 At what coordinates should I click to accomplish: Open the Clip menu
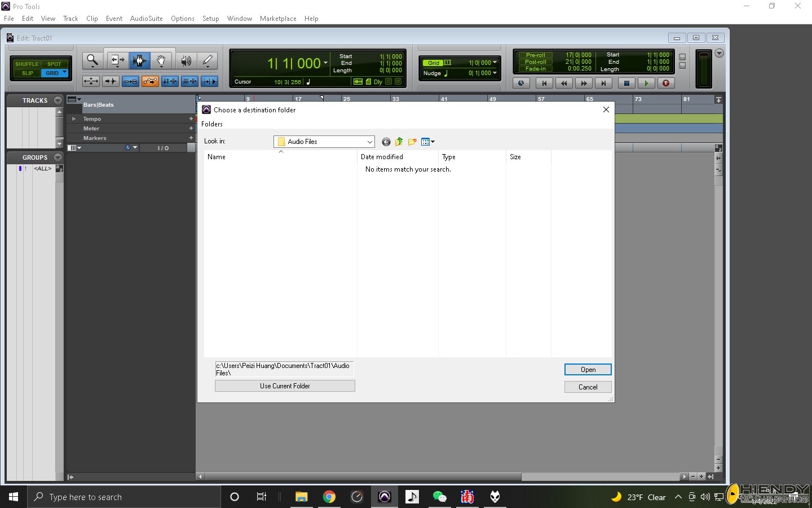point(92,19)
